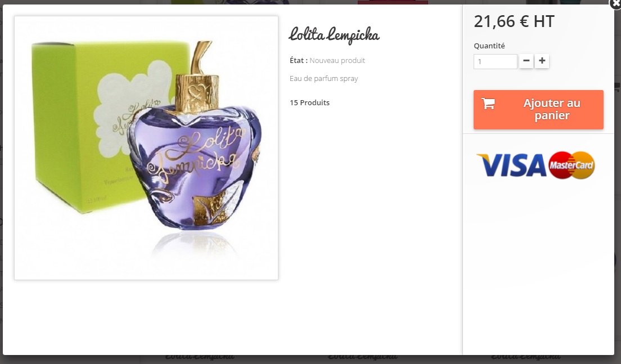Click the shopping cart icon
Screen dimensions: 621x364
[x=488, y=104]
